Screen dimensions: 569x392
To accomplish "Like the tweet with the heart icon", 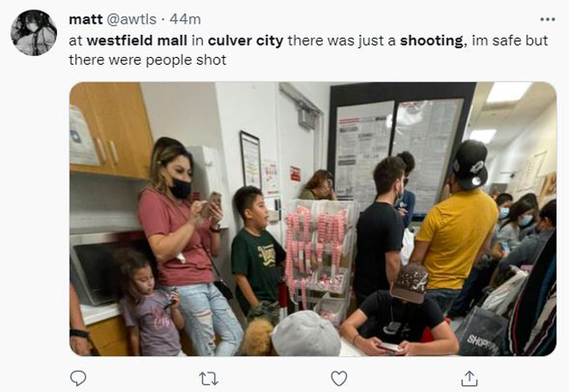I will [x=339, y=378].
